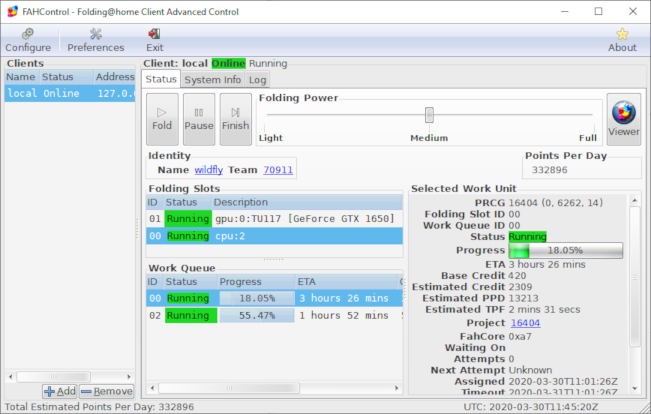Click the Estimated PPD value 13213
This screenshot has width=651, height=414.
523,298
